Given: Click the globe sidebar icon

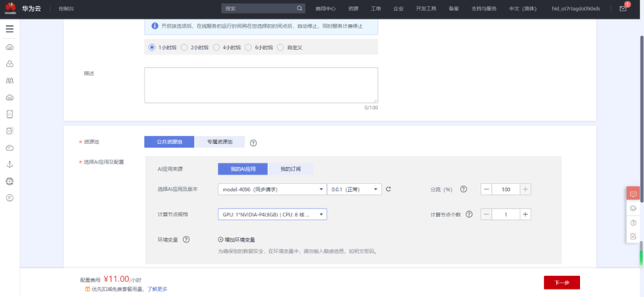Looking at the screenshot, I should (10, 181).
